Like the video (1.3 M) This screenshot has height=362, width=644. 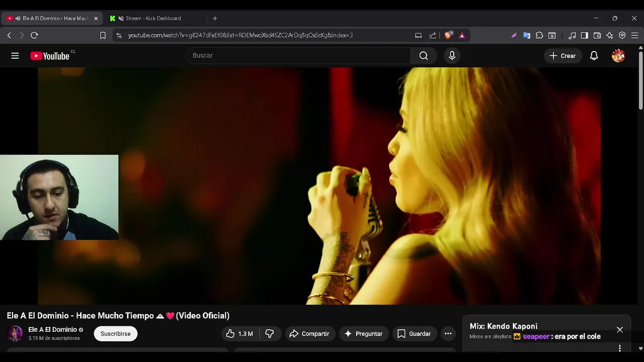pyautogui.click(x=239, y=334)
